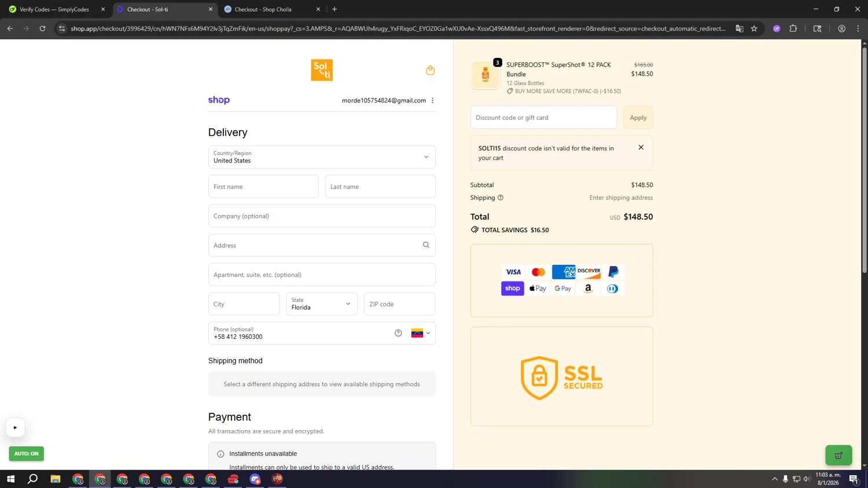Show hidden system tray icons

click(774, 479)
